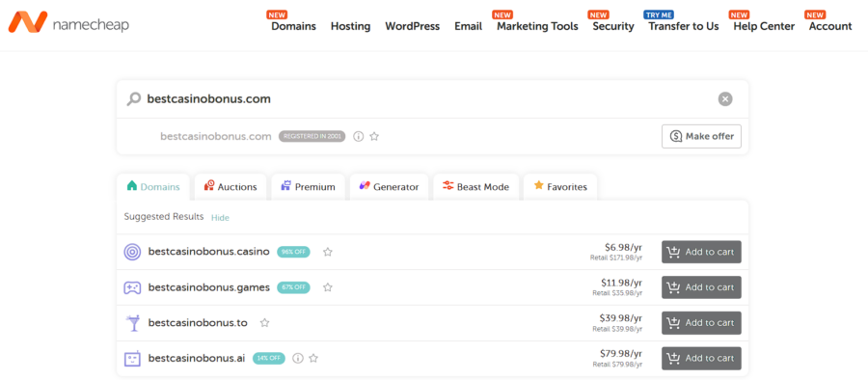Open the Help Center menu
Screen dimensions: 868x380
coord(764,26)
